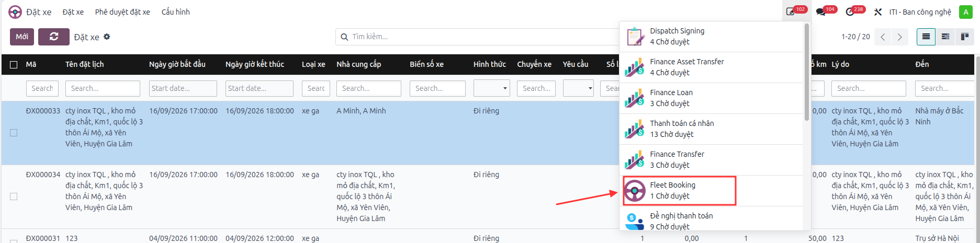Screen dimensions: 980x243
Task: Open the Finance Transfer icon
Action: pyautogui.click(x=635, y=160)
